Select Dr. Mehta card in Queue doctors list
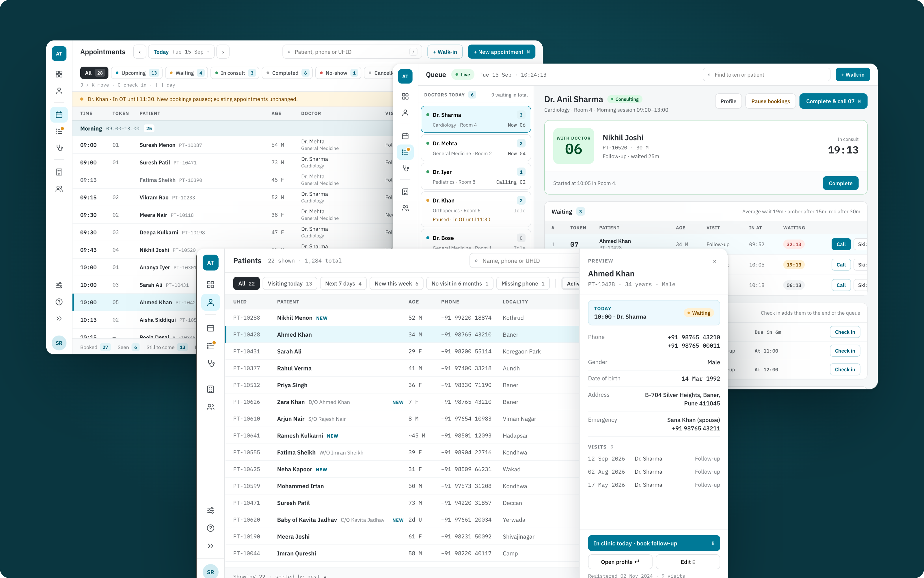924x578 pixels. (476, 148)
